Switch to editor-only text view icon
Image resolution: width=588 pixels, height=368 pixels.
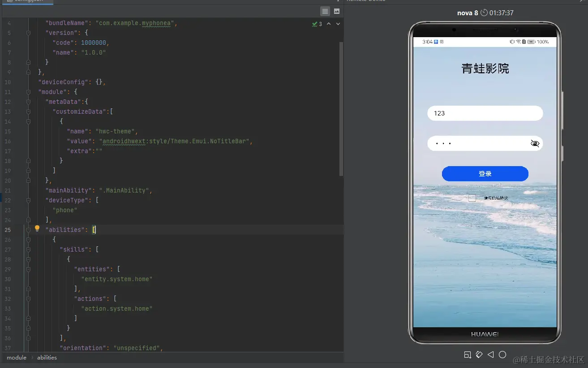(325, 11)
